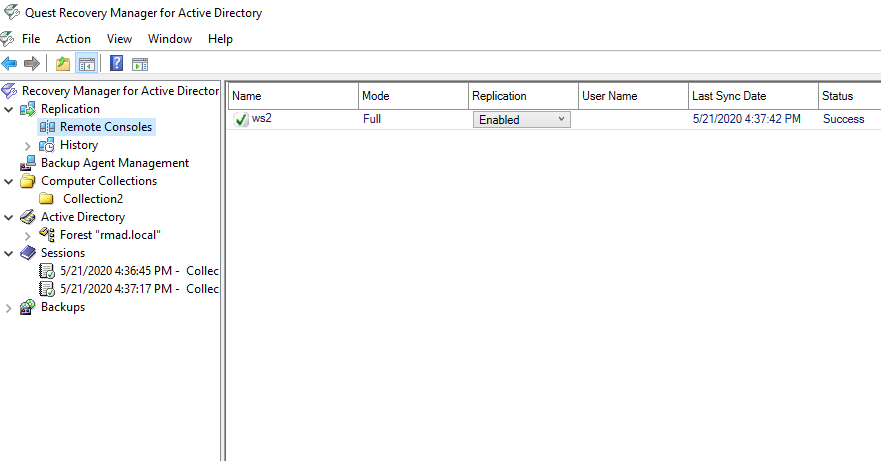
Task: Select the ws2 console row name
Action: (261, 118)
